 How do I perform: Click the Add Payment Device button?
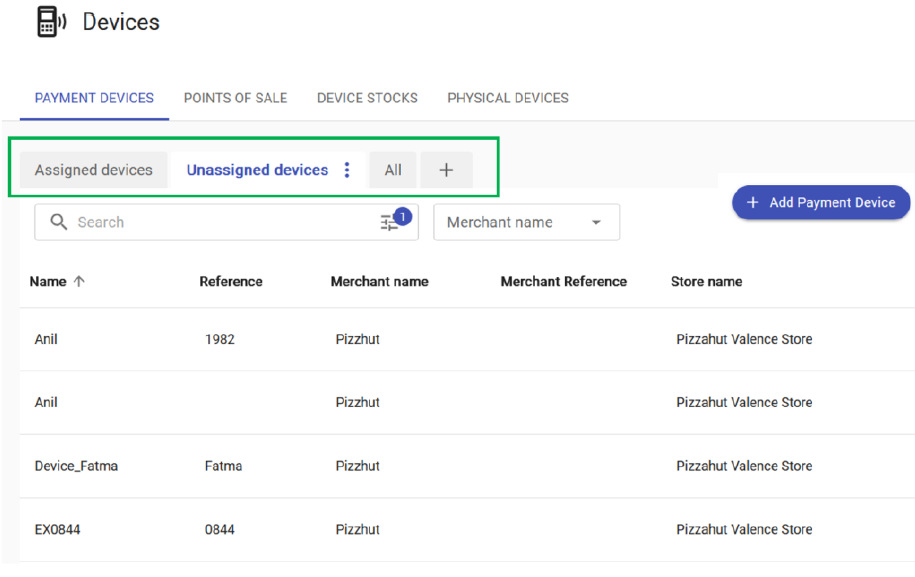click(x=821, y=202)
